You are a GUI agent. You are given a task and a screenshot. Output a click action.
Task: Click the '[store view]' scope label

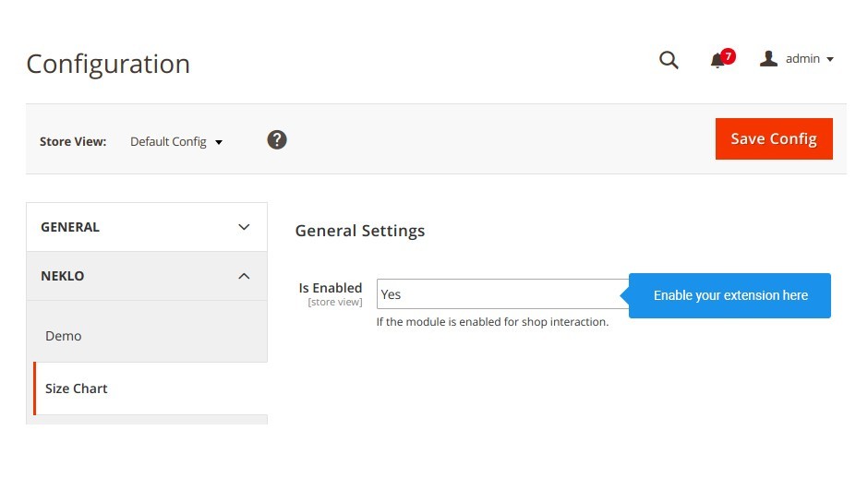[335, 302]
